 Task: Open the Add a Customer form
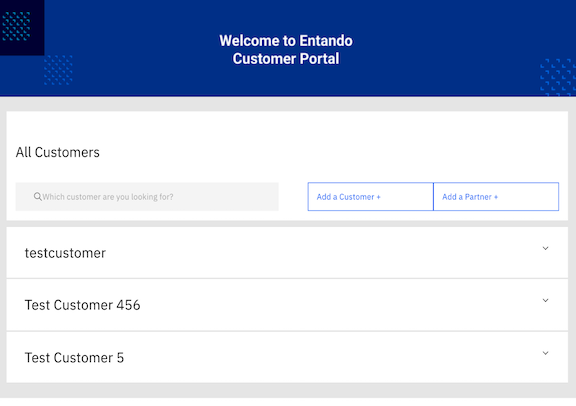click(x=370, y=197)
